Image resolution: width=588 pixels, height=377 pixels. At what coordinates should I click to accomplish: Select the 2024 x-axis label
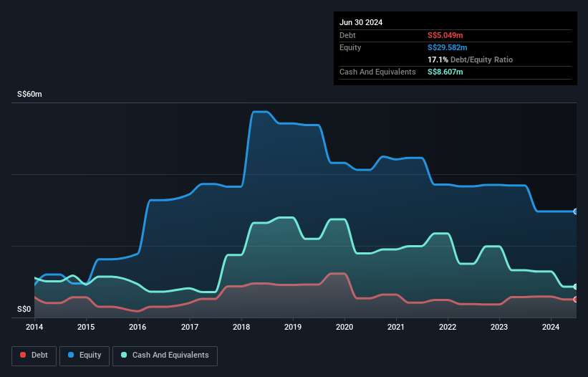pos(551,327)
